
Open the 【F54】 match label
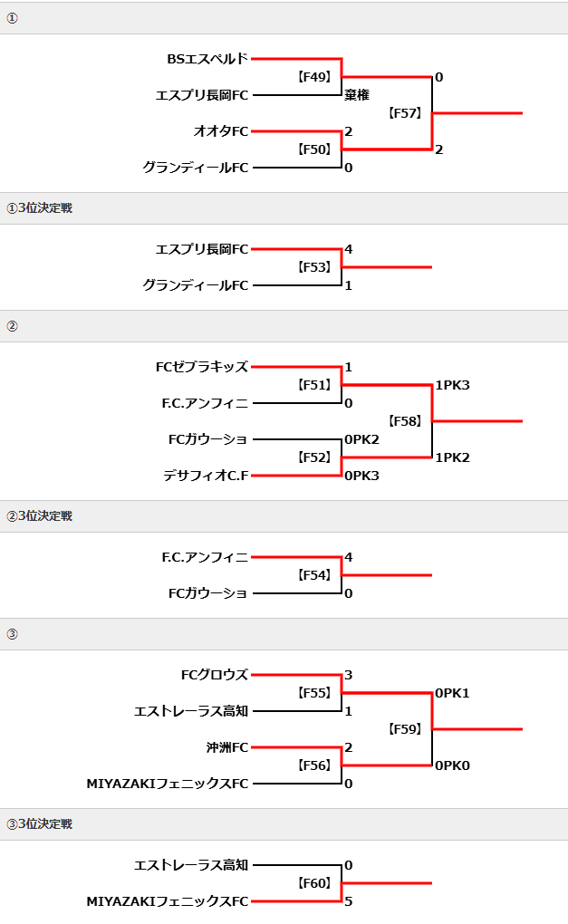[314, 575]
